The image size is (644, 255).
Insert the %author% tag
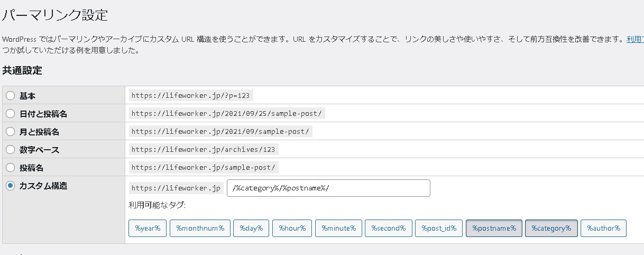tap(603, 229)
